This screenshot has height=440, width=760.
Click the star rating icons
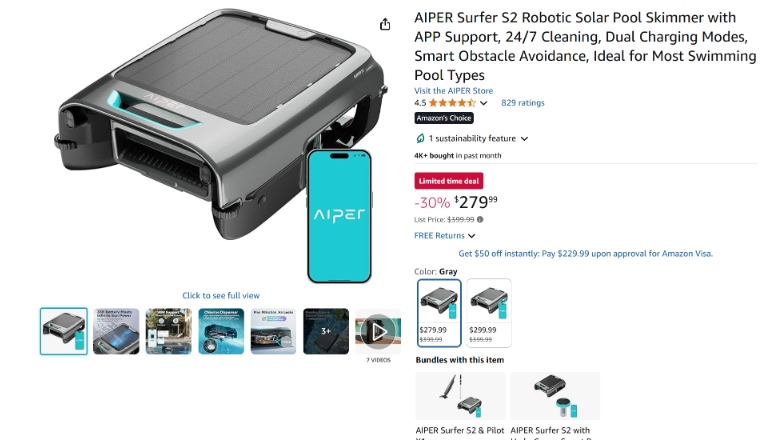[x=452, y=103]
